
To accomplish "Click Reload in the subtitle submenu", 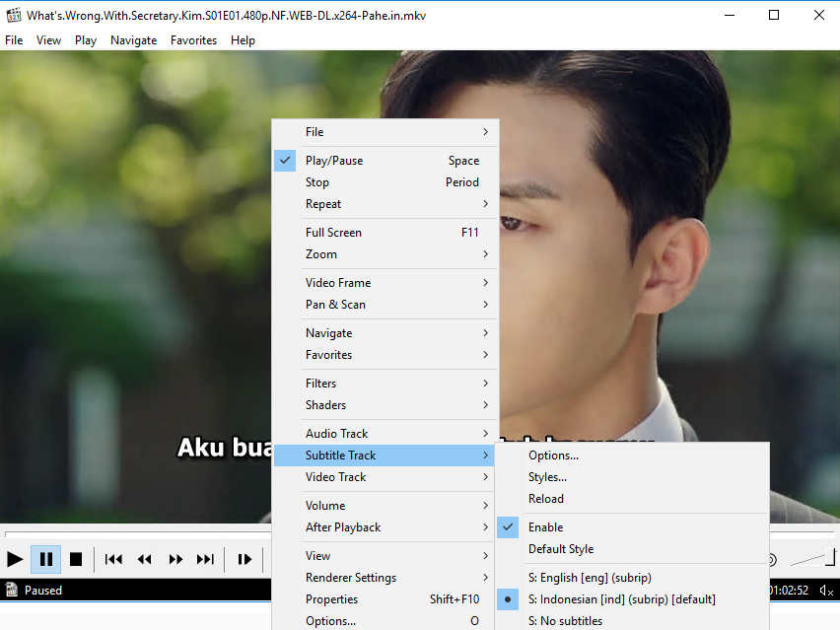I will (632, 499).
